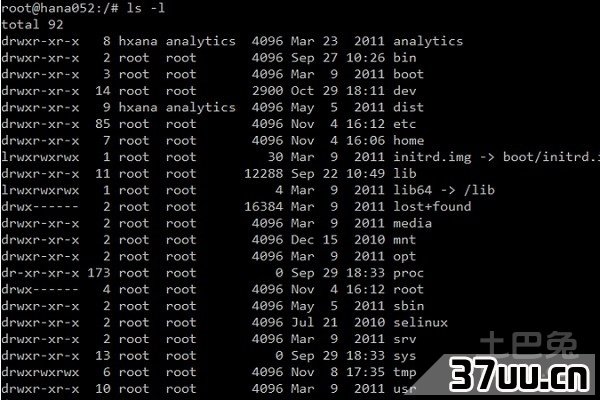600x400 pixels.
Task: Click the srv directory name
Action: pos(404,339)
